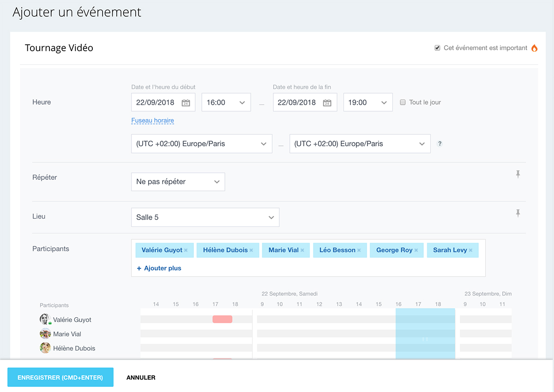This screenshot has height=392, width=554.
Task: Click 'Ajouter plus' to add participants
Action: 159,268
